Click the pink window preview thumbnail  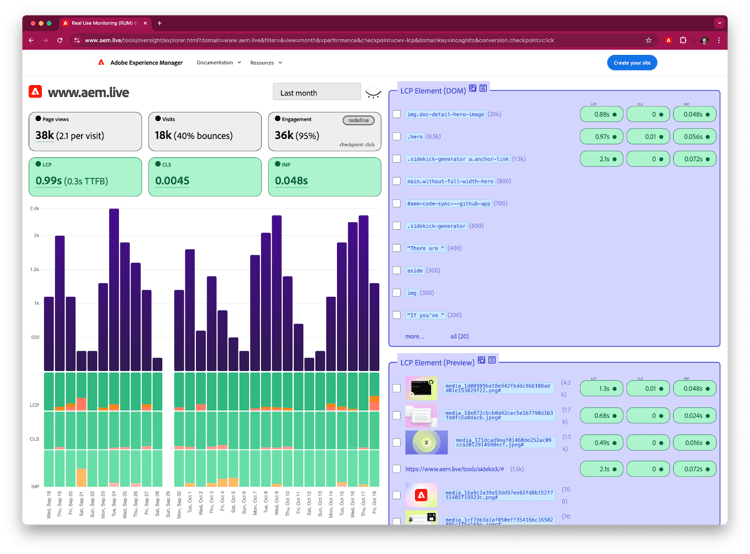(x=421, y=415)
